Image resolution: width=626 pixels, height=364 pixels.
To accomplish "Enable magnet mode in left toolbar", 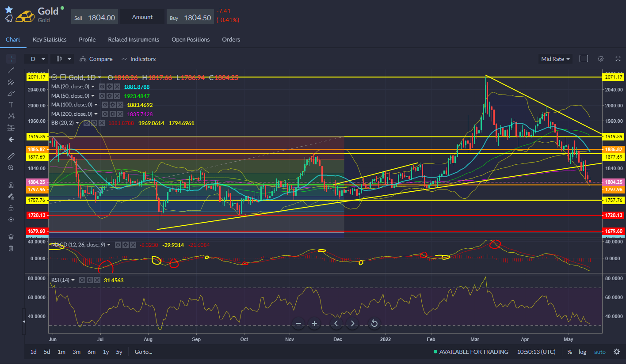I will (11, 185).
